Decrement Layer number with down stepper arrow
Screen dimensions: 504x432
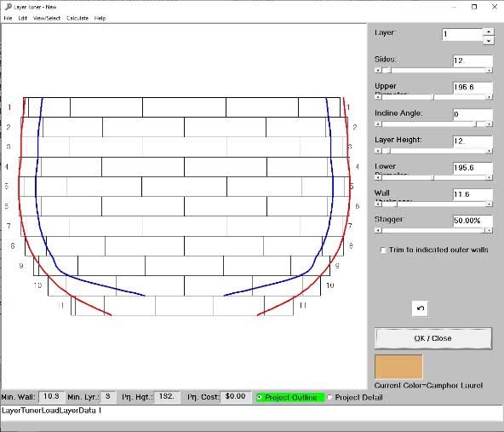click(x=489, y=41)
